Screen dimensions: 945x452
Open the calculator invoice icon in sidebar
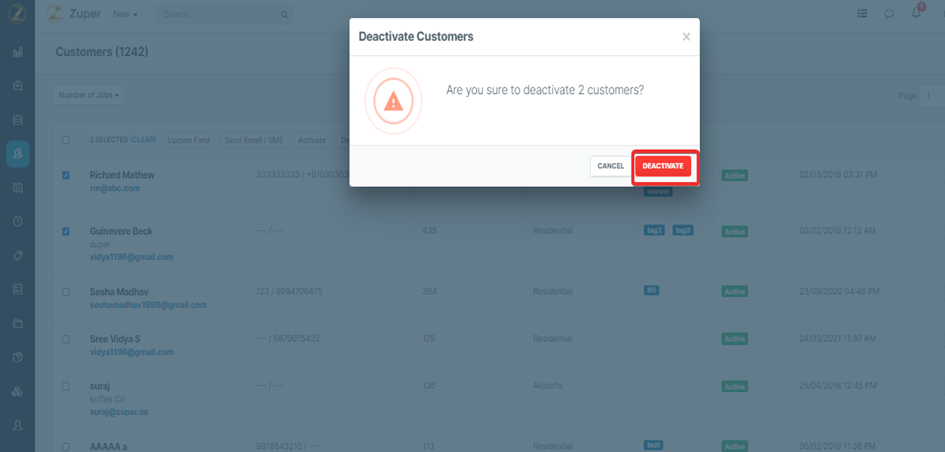pos(17,289)
